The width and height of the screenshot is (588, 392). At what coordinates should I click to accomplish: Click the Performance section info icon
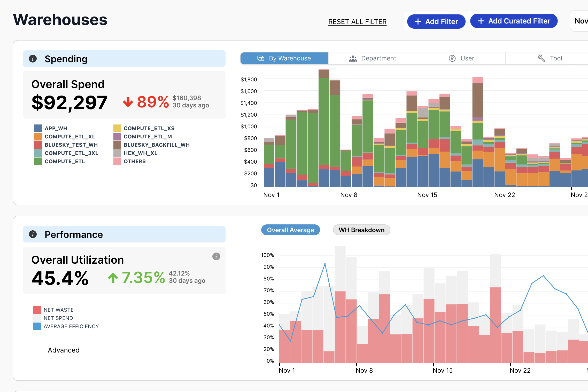pos(33,234)
